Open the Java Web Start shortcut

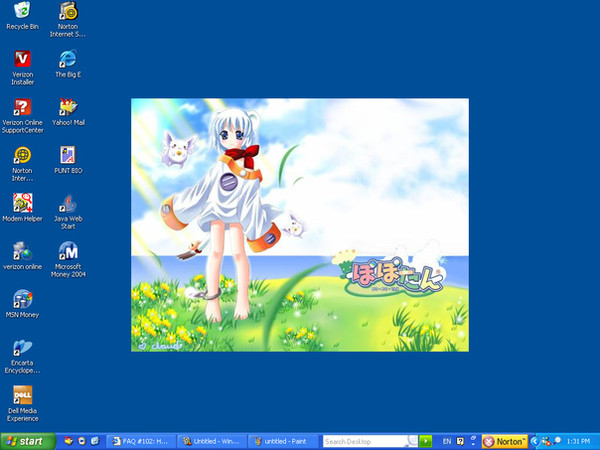68,212
